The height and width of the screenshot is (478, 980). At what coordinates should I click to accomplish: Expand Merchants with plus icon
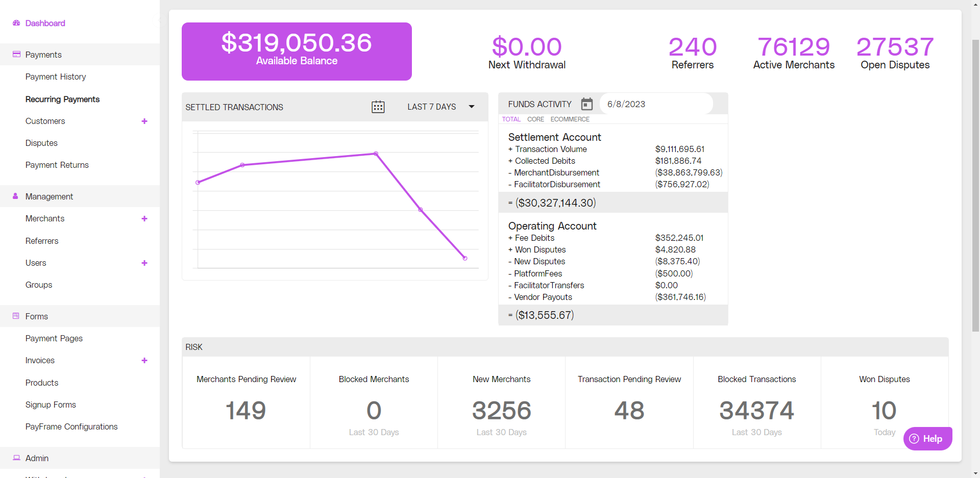tap(144, 218)
